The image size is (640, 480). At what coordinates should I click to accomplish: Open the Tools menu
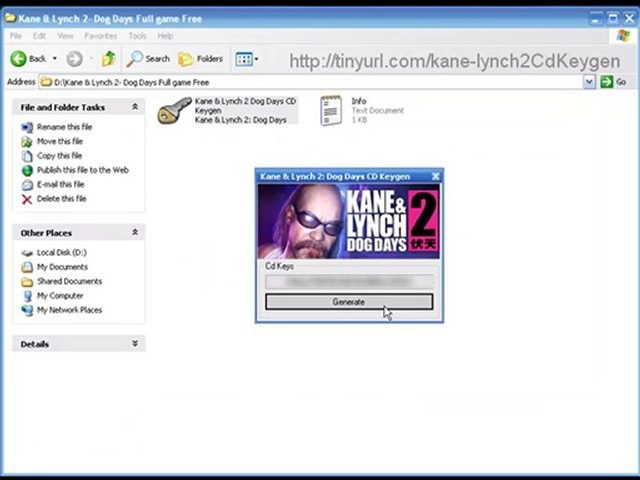coord(138,36)
